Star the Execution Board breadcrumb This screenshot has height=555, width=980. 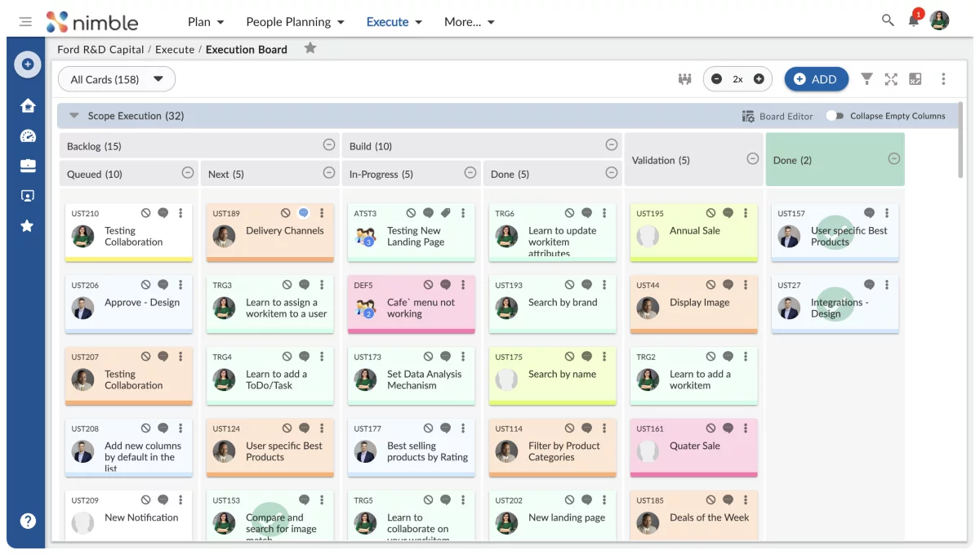tap(310, 49)
